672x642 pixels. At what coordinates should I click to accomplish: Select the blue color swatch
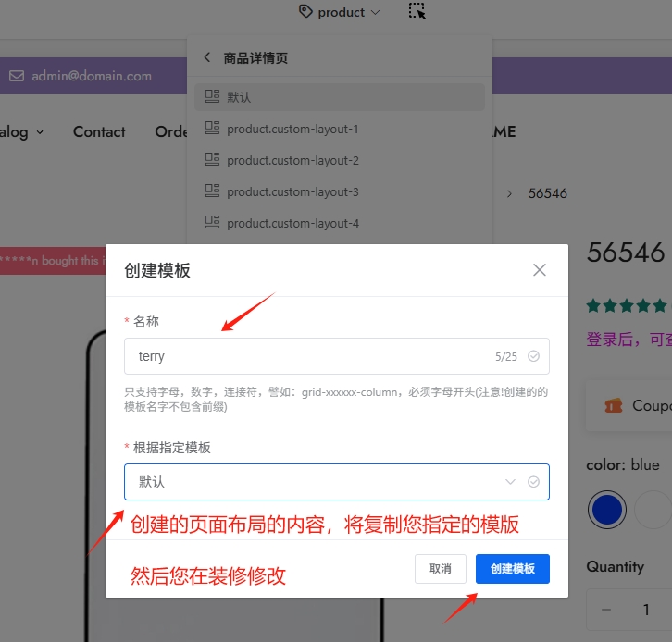607,510
